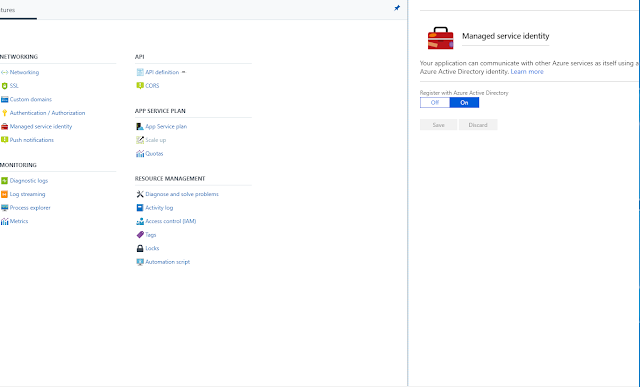Open Automation script link
This screenshot has width=640, height=387.
click(x=168, y=262)
